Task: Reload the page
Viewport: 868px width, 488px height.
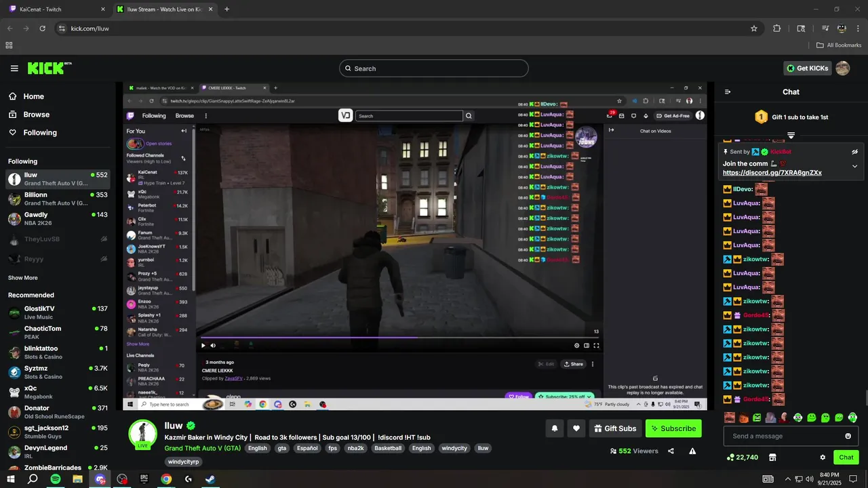Action: click(42, 28)
